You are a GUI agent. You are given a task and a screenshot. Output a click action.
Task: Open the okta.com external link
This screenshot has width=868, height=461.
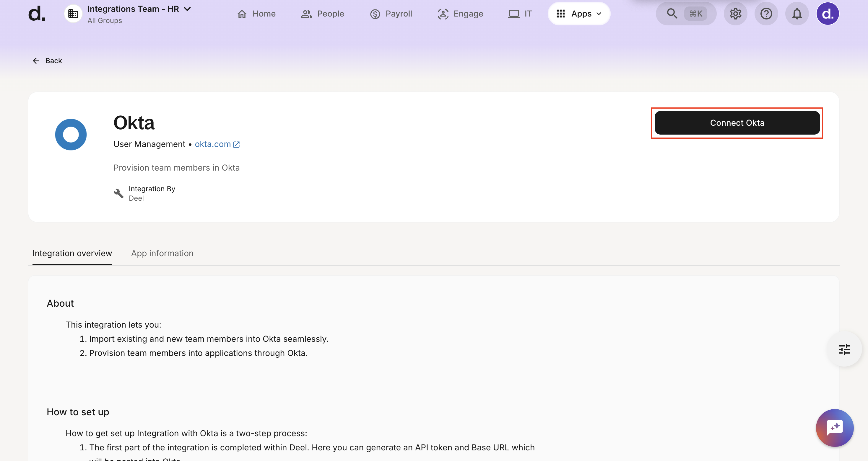click(x=217, y=144)
